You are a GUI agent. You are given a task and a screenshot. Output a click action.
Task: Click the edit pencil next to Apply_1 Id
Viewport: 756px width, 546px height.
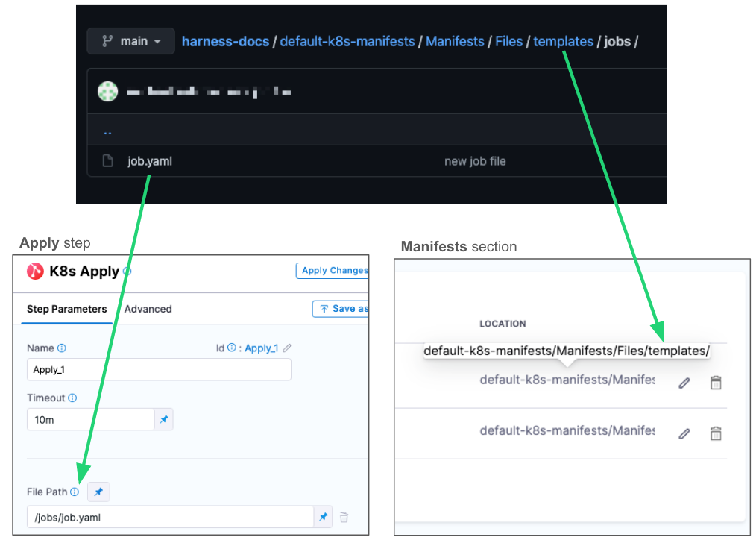pos(287,348)
